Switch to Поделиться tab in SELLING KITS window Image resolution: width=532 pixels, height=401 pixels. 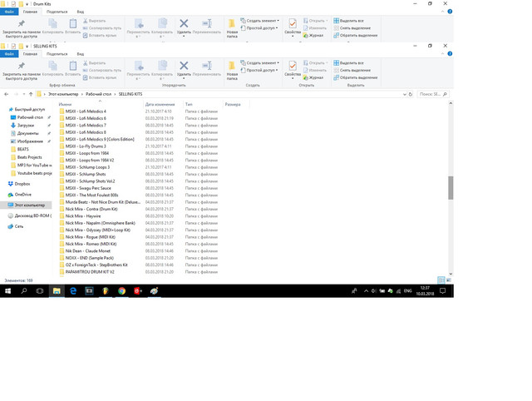click(x=57, y=53)
